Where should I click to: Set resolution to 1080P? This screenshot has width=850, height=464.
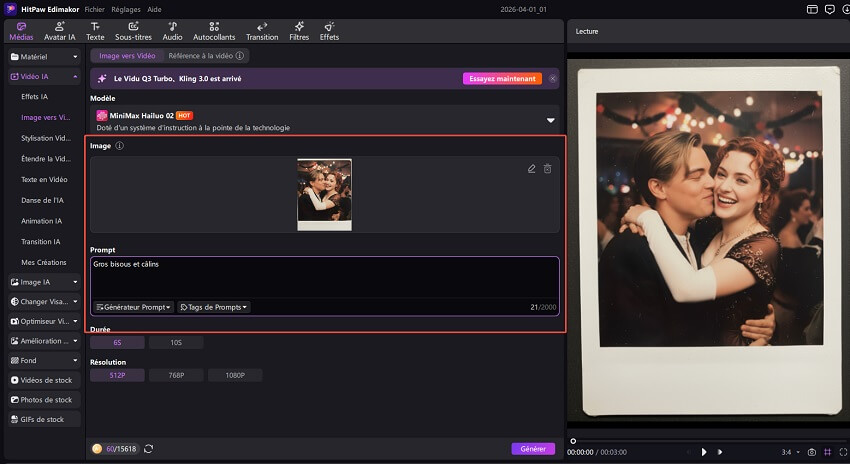click(x=235, y=375)
